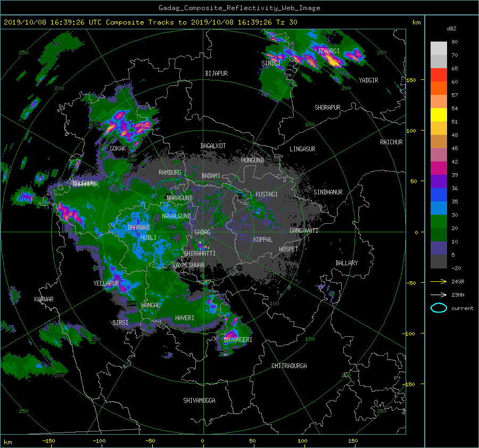
Task: Click the cyan ellipse 'current' legend icon
Action: (x=439, y=308)
